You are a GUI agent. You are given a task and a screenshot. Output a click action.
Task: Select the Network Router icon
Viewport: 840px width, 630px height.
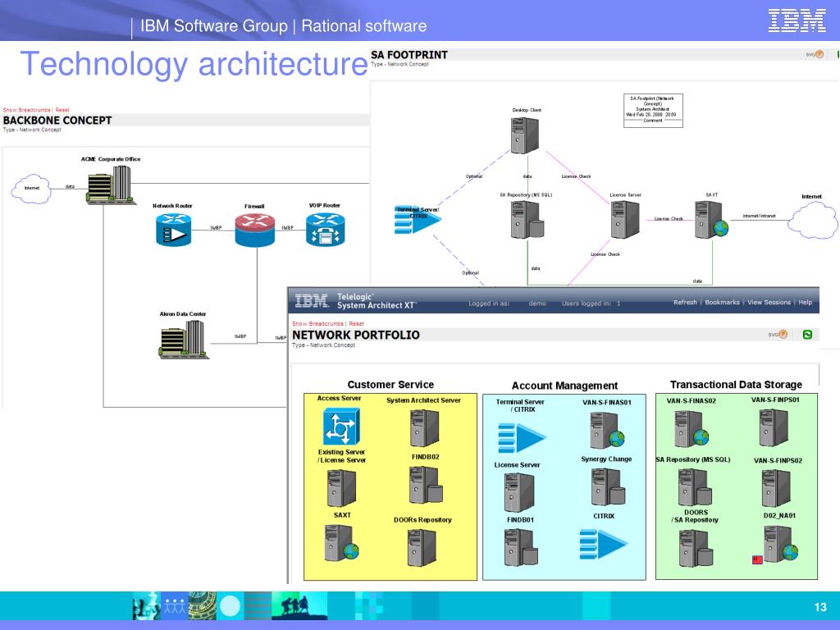click(174, 230)
